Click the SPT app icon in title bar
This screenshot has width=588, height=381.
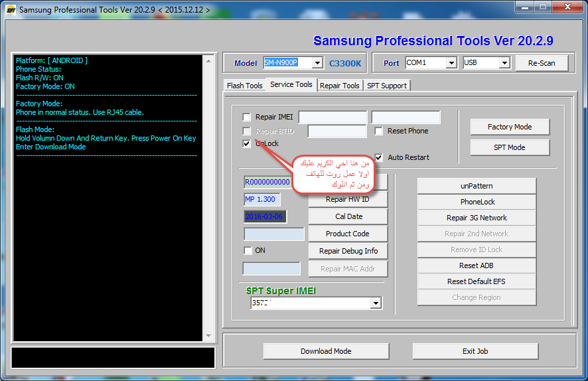[x=11, y=10]
